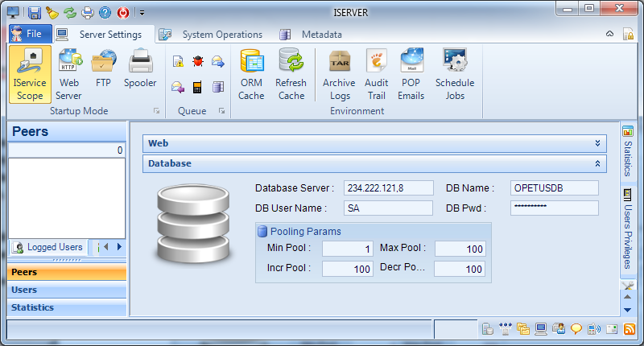Select Statistics in navigation pane
644x346 pixels.
67,307
